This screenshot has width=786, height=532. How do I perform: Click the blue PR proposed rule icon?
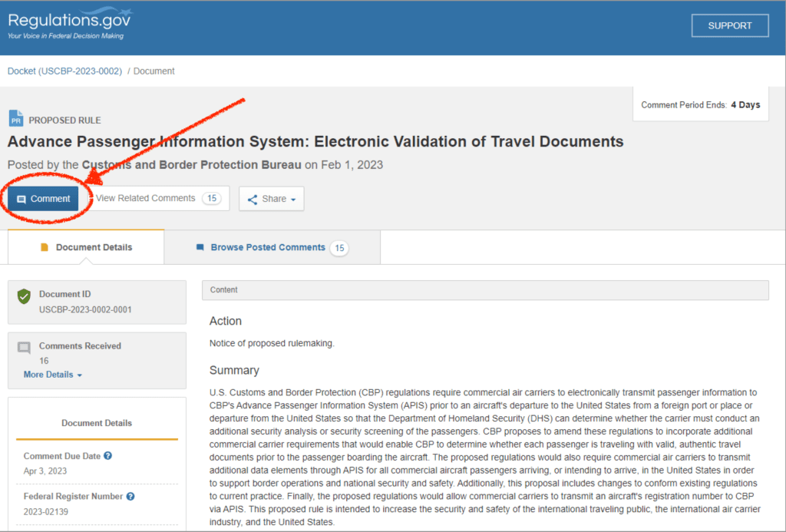click(x=16, y=119)
